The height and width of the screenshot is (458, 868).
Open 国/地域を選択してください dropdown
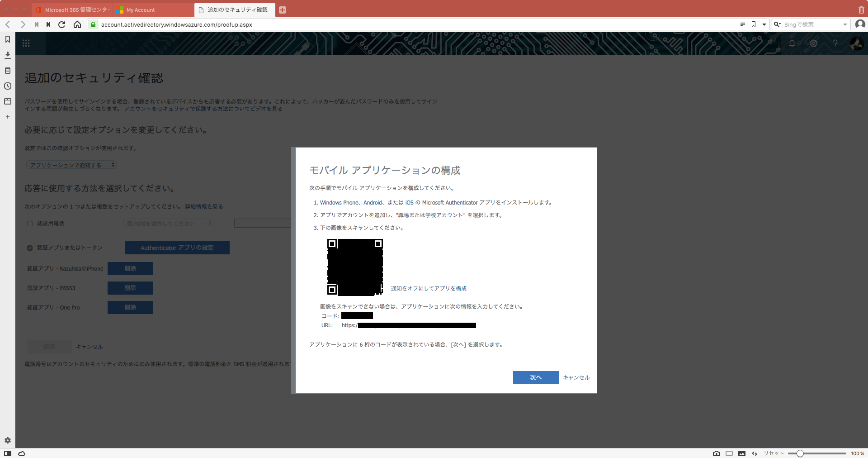[168, 224]
